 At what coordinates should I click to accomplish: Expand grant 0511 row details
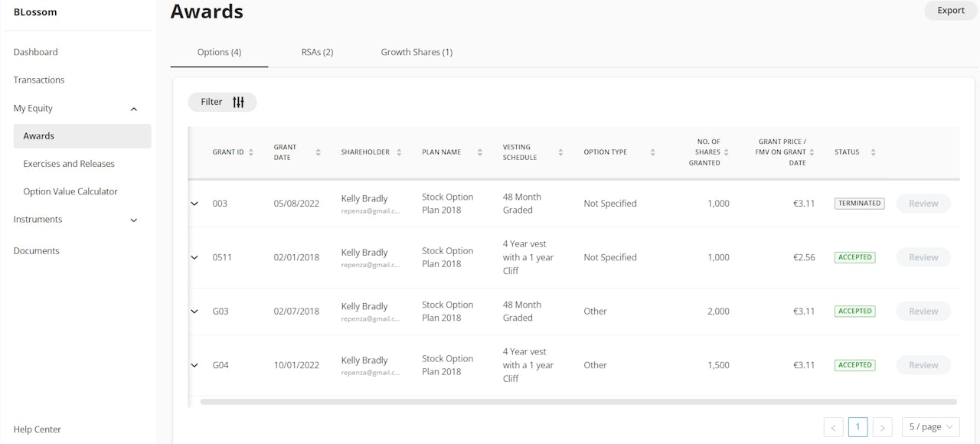[x=194, y=257]
